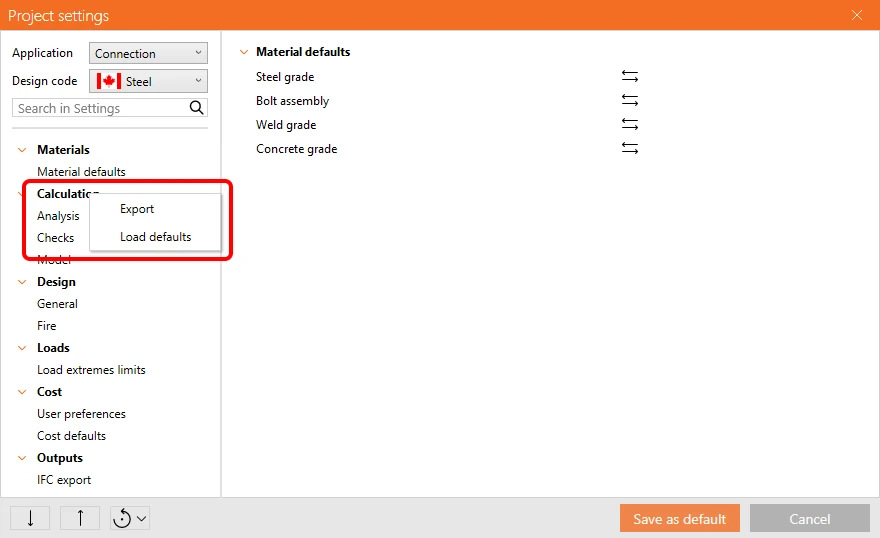Click the Cancel button
The image size is (880, 538).
click(x=809, y=518)
